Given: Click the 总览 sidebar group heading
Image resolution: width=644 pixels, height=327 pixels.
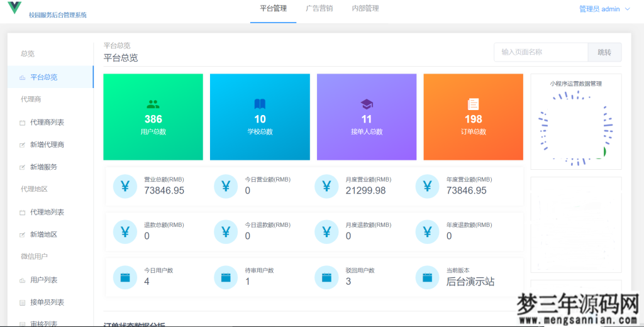Looking at the screenshot, I should tap(28, 54).
